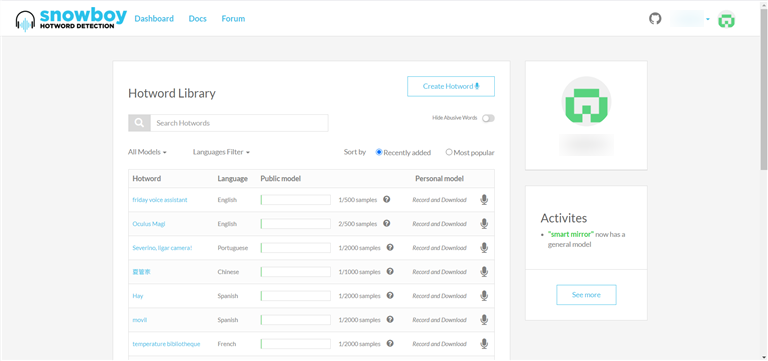
Task: Click the See more button
Action: 586,295
